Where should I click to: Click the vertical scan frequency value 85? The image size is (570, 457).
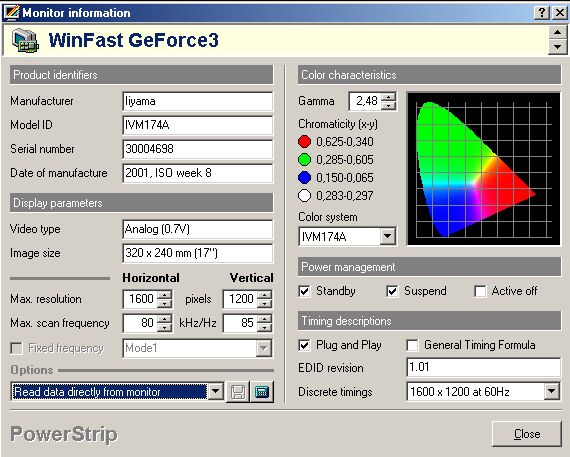pyautogui.click(x=240, y=323)
